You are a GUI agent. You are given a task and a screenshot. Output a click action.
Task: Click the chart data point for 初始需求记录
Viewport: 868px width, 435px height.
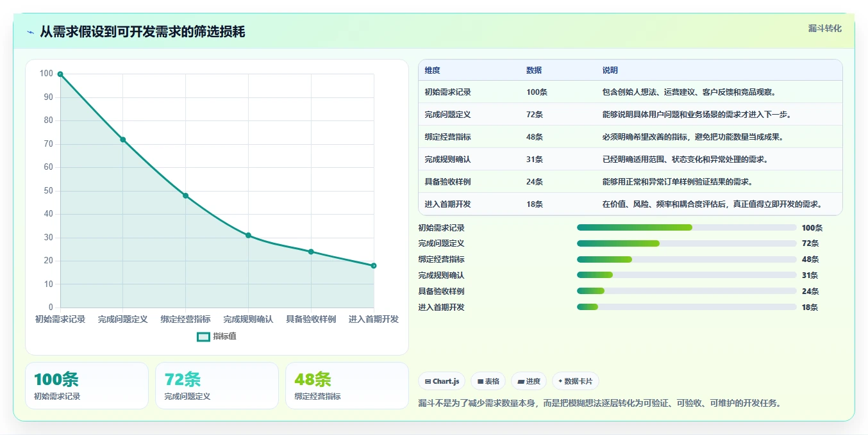click(60, 74)
